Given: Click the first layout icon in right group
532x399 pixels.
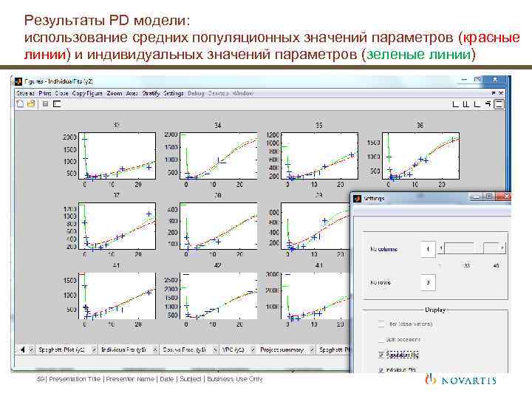Looking at the screenshot, I should (x=456, y=104).
